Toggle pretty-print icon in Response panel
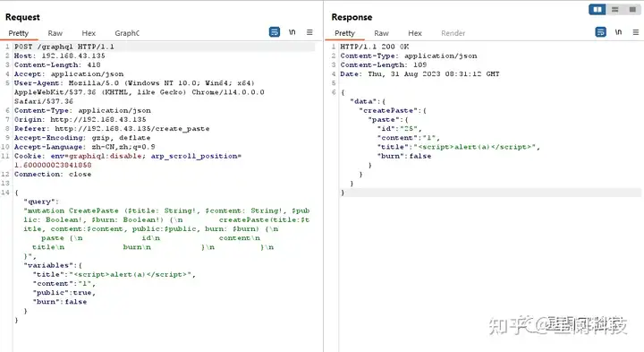The height and width of the screenshot is (352, 644). pyautogui.click(x=600, y=32)
